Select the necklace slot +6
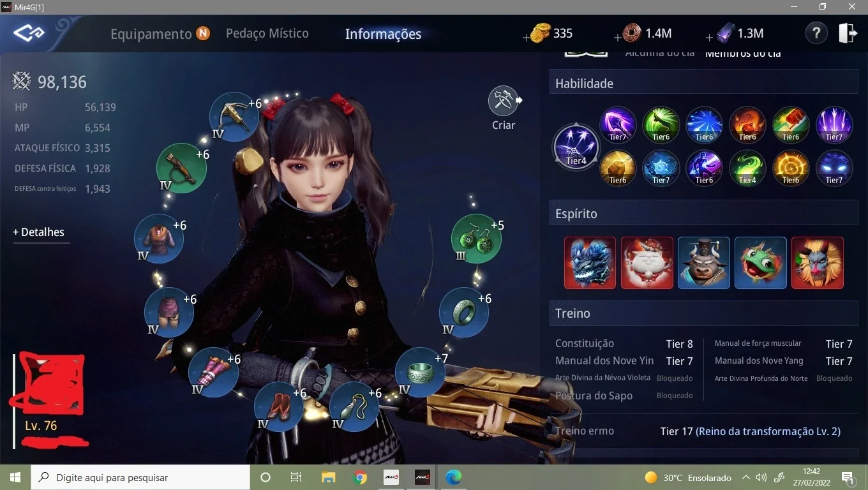Viewport: 868px width, 490px height. [x=354, y=406]
